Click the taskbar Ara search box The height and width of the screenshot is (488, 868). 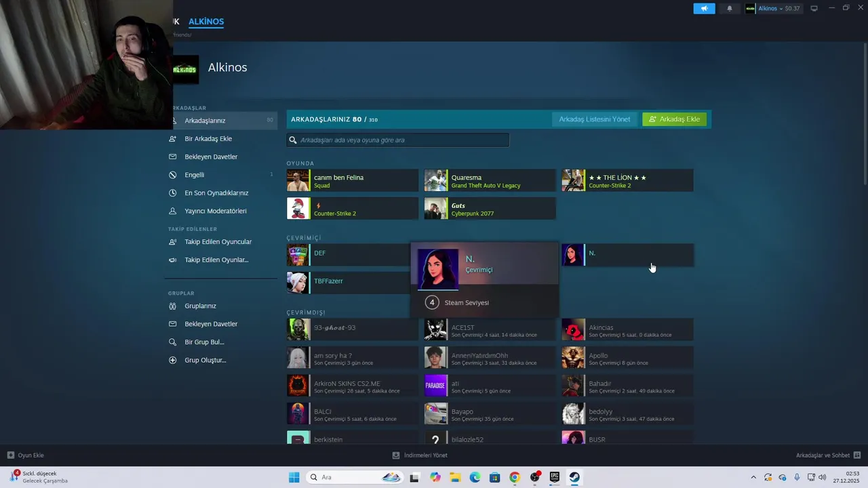coord(355,477)
